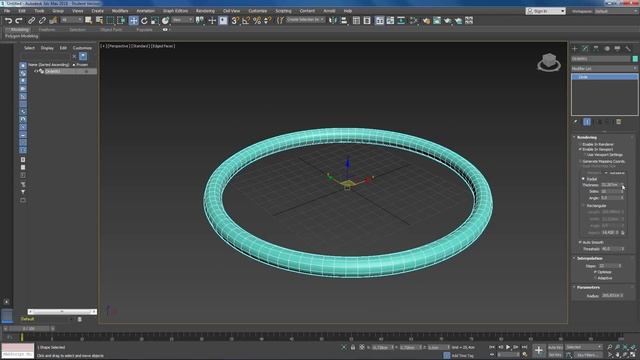640x360 pixels.
Task: Click the Render Production teapot icon
Action: [x=448, y=20]
